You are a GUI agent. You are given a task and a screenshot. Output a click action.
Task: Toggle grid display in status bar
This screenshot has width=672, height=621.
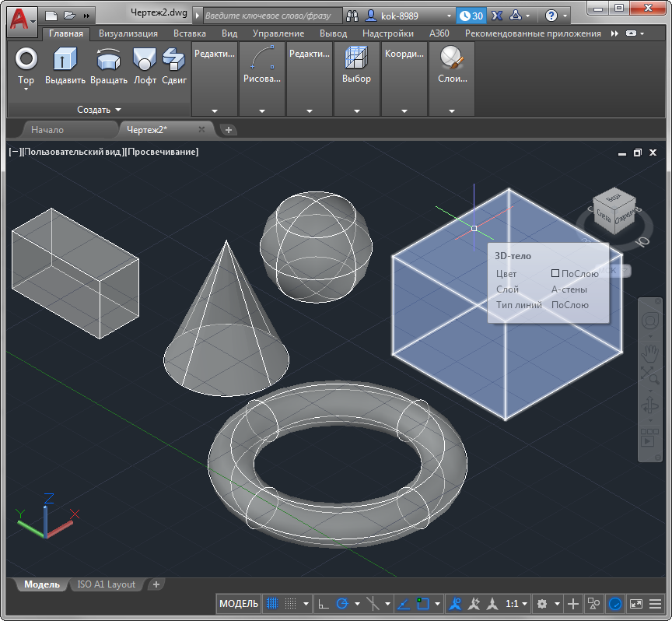click(272, 604)
